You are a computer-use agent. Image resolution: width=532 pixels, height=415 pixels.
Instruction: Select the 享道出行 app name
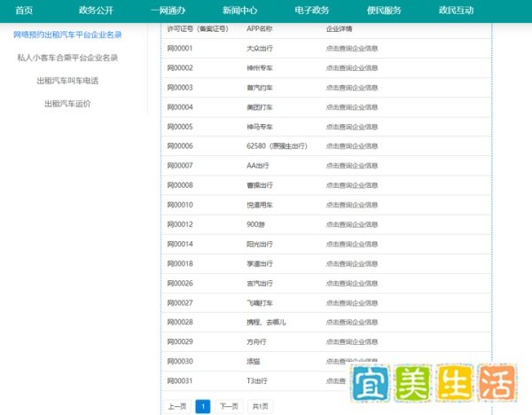(x=260, y=263)
